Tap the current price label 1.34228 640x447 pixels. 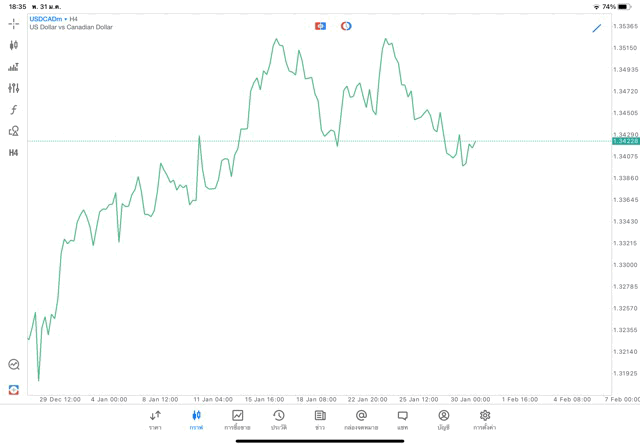[625, 141]
